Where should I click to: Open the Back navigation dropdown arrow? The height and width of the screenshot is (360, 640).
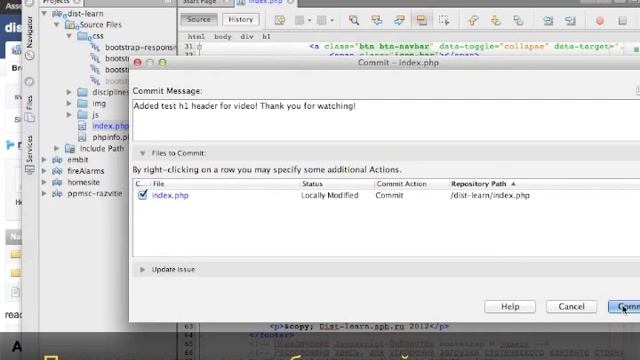(x=310, y=20)
